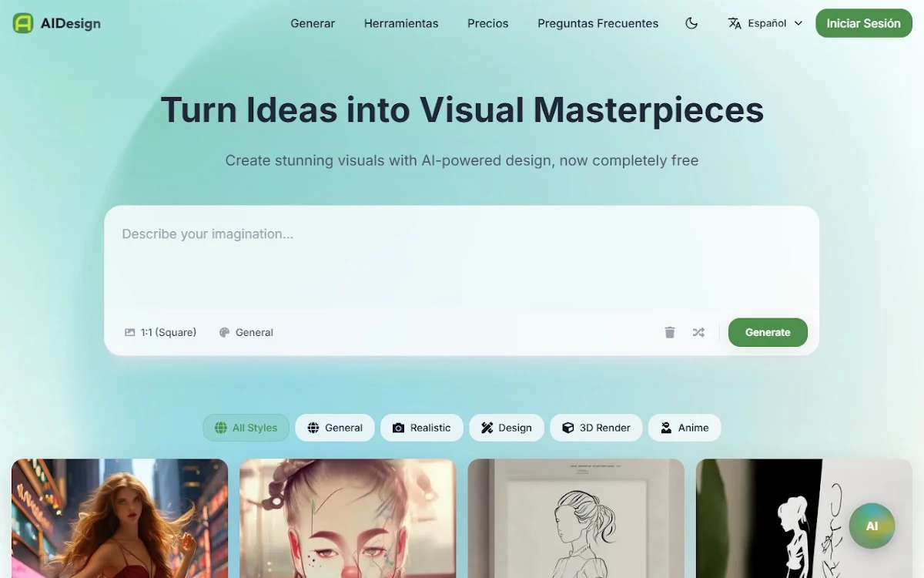Screen dimensions: 924x578
Task: Open the red-haired woman city thumbnail
Action: [x=120, y=519]
